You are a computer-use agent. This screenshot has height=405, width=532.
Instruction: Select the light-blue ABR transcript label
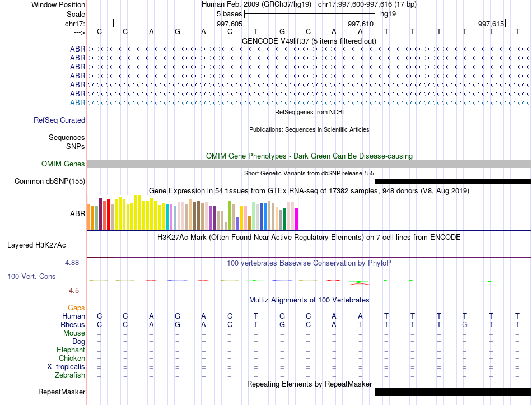click(77, 103)
